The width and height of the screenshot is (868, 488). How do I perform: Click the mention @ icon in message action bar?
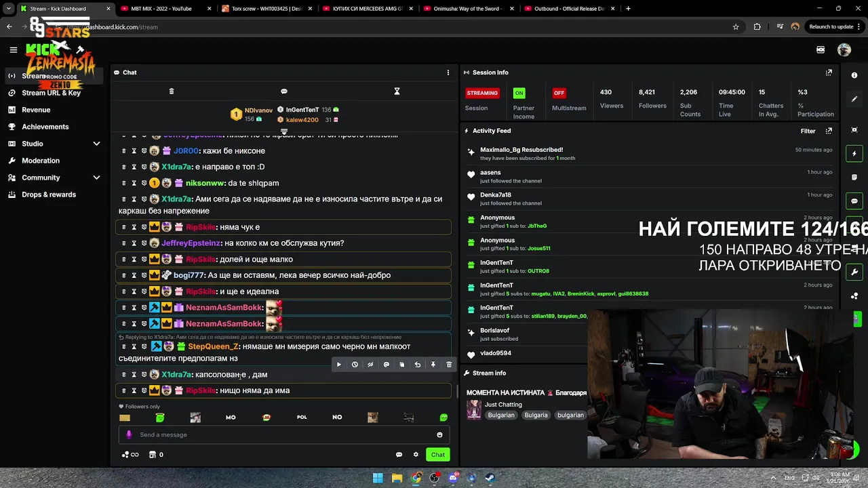[386, 365]
